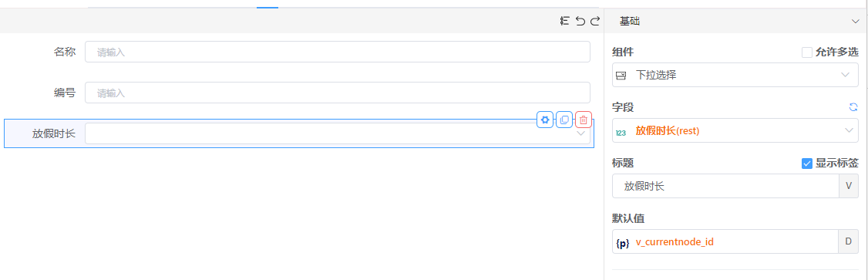Delete the 放假时长 field via trash icon
The image size is (868, 280).
[584, 120]
